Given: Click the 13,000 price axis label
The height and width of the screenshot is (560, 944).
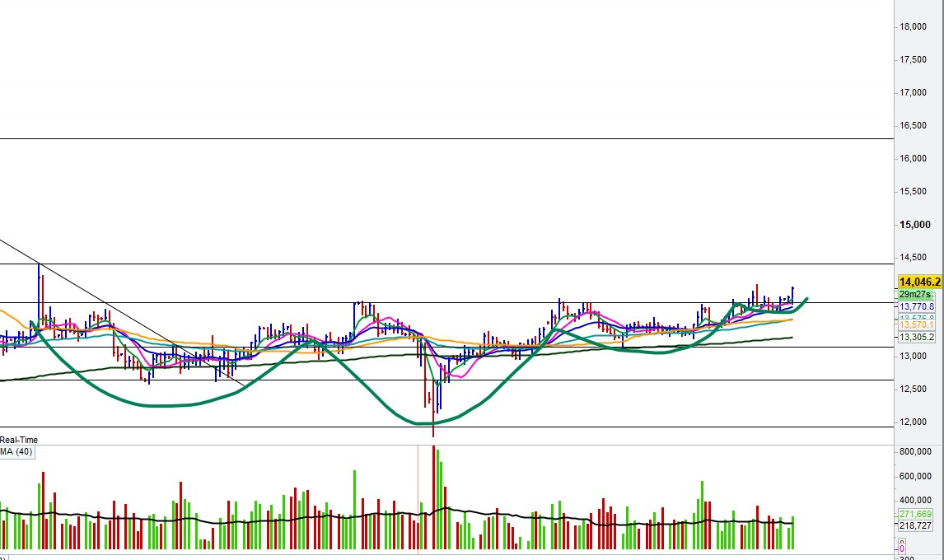Looking at the screenshot, I should [x=914, y=356].
